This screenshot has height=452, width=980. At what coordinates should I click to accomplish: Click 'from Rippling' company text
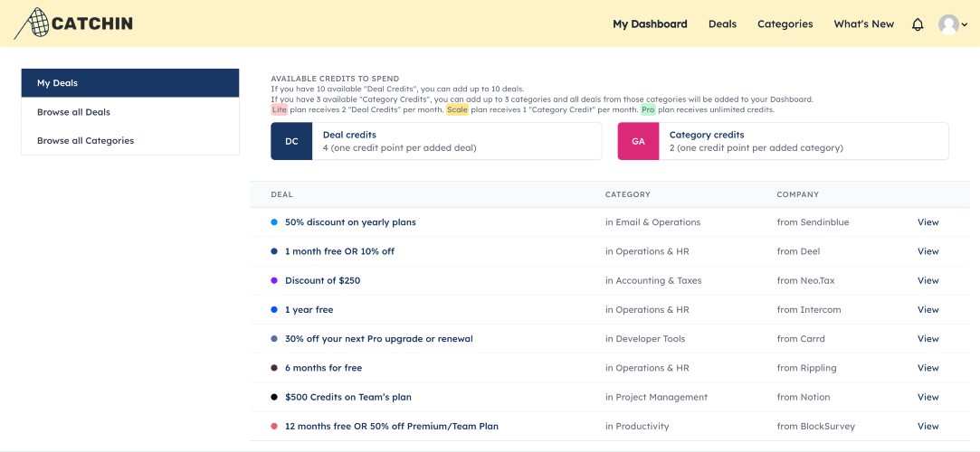(x=806, y=368)
